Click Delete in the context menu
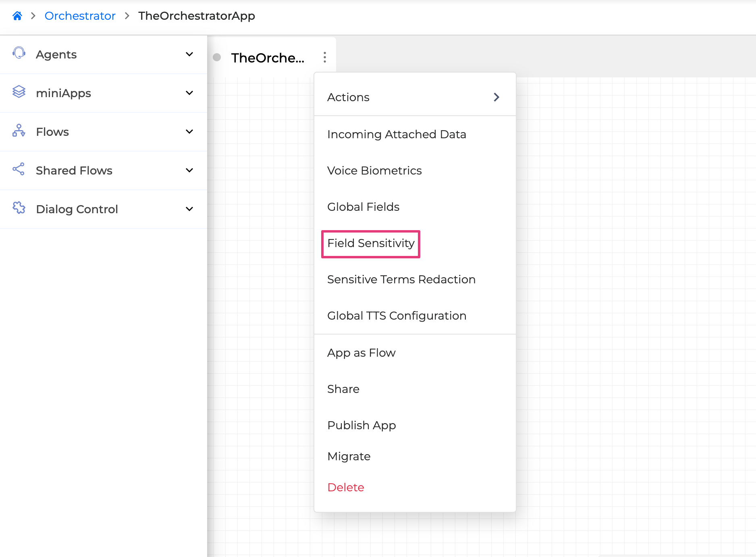The width and height of the screenshot is (756, 557). [346, 488]
